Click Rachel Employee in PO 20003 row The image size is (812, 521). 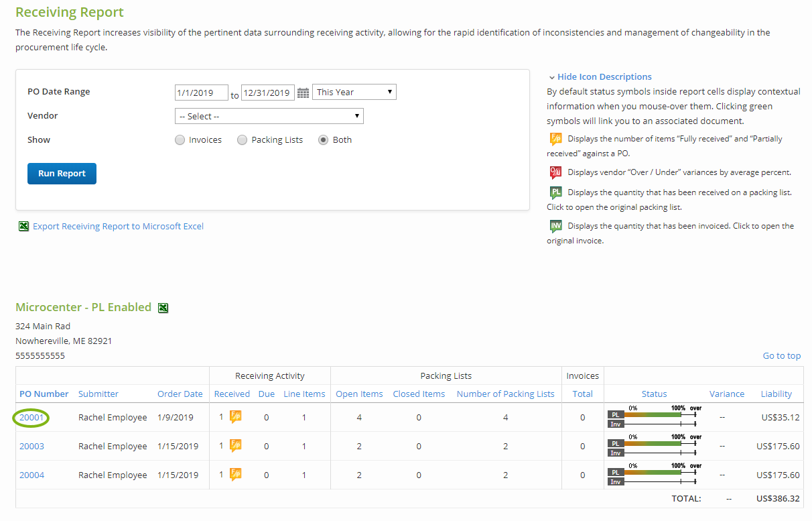point(113,447)
